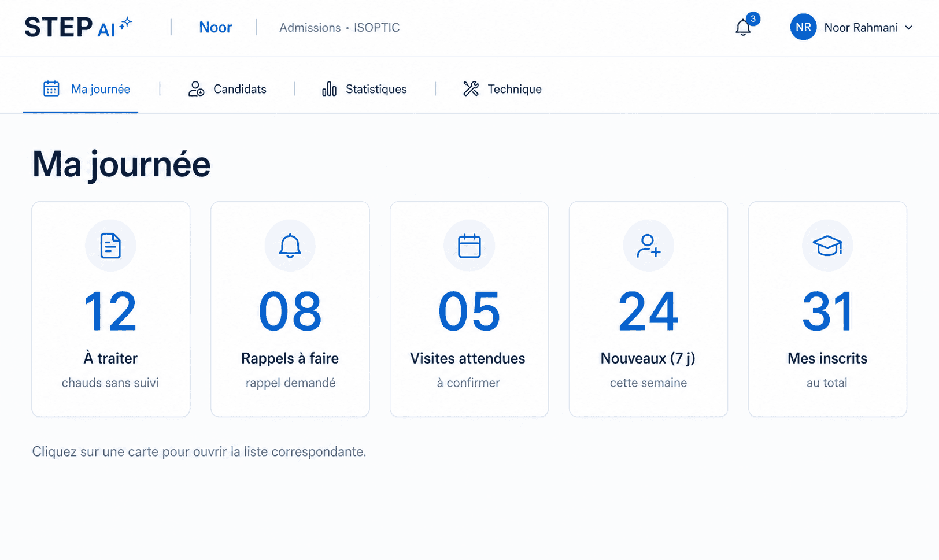Open the Mes inscrits count 31

[827, 311]
